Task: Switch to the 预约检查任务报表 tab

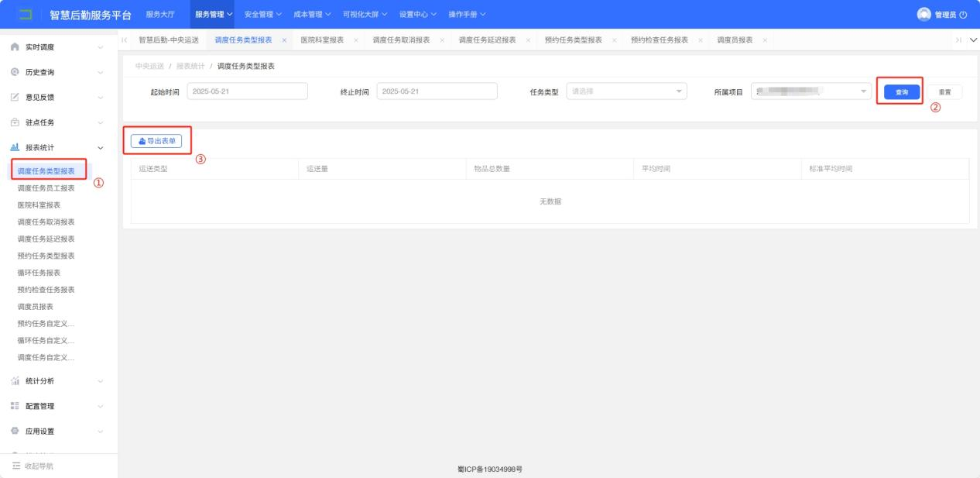Action: coord(660,40)
